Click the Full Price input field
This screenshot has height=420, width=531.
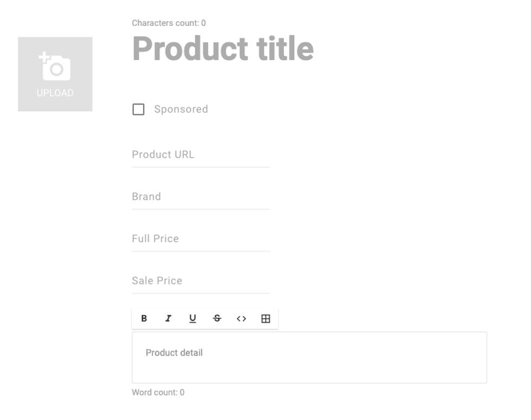[x=200, y=239]
